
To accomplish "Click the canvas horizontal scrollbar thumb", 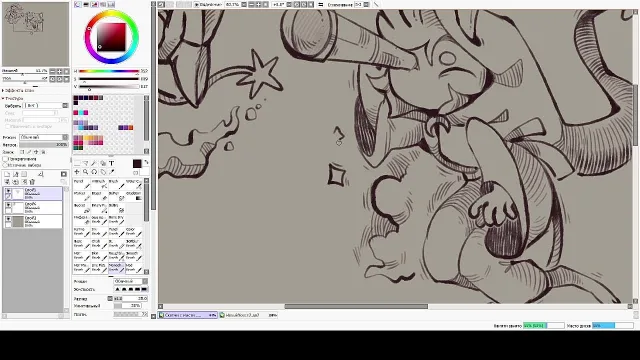I will [x=356, y=307].
